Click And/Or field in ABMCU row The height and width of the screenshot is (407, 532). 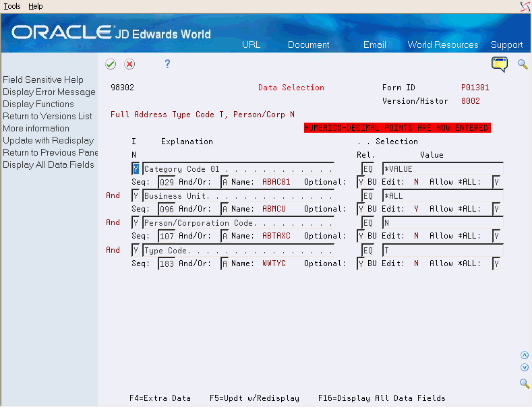pos(225,209)
